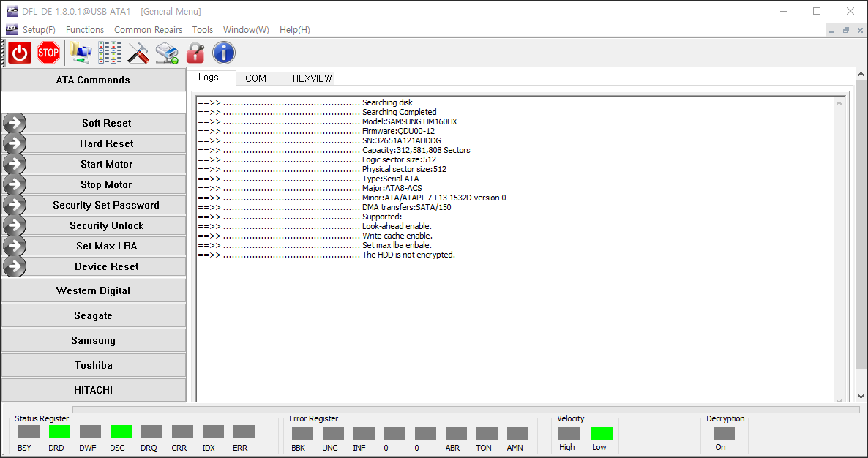
Task: Click the Low velocity indicator
Action: coord(602,434)
